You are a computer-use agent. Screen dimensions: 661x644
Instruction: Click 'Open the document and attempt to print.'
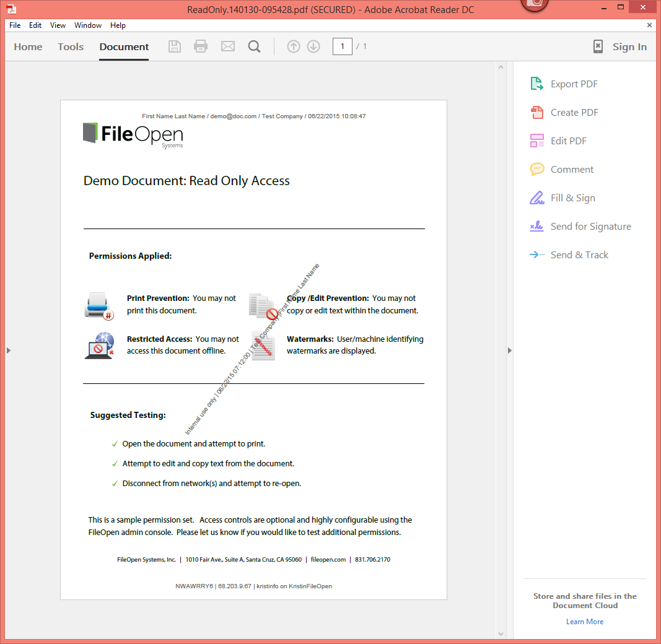click(193, 444)
